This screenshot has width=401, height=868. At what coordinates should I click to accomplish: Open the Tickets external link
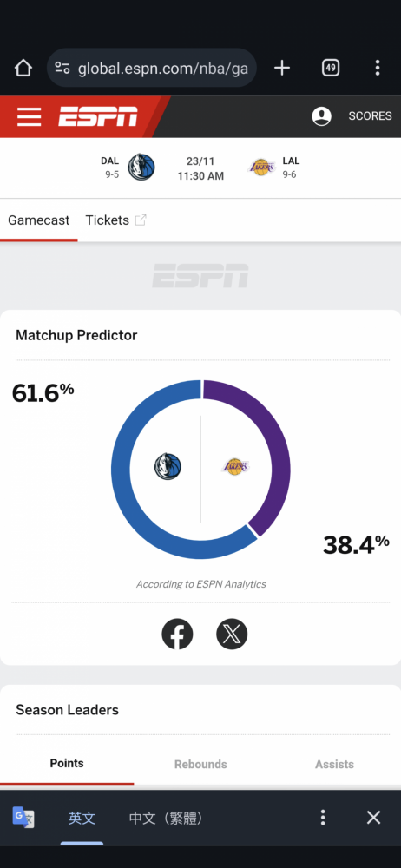115,220
